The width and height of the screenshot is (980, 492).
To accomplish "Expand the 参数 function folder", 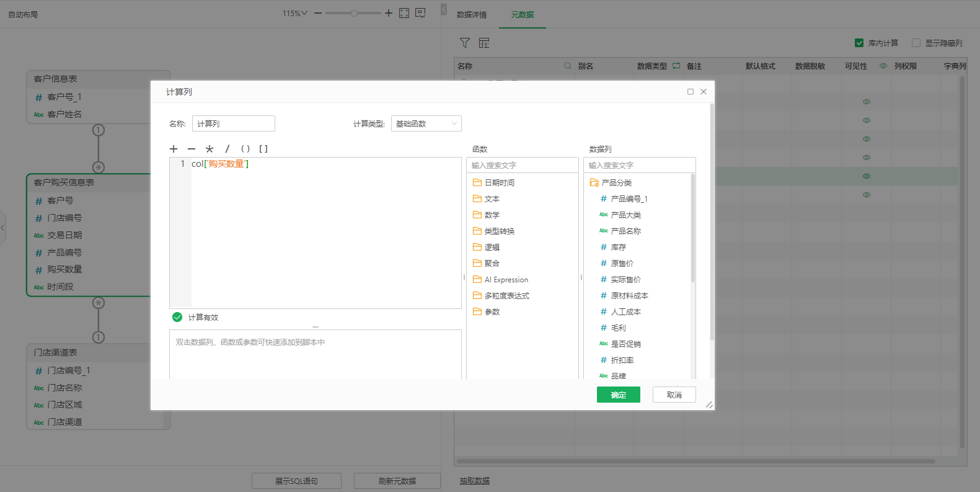I will point(486,311).
